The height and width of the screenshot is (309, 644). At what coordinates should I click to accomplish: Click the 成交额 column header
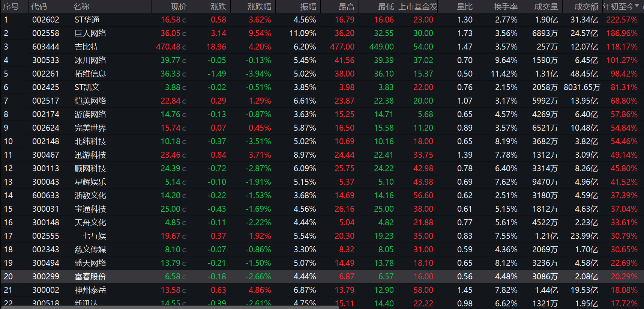586,6
